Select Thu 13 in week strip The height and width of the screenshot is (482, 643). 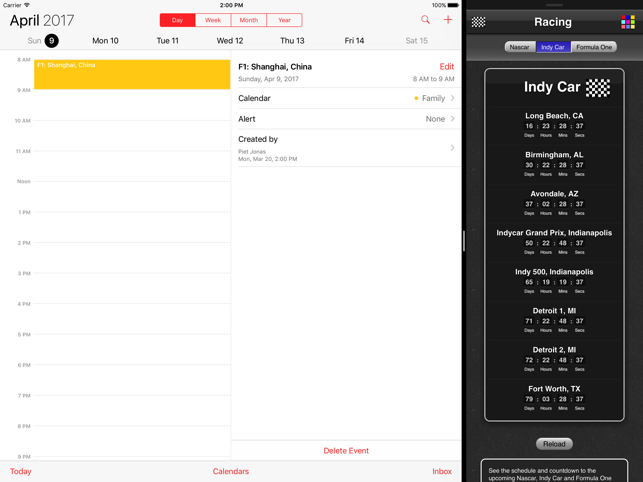292,41
